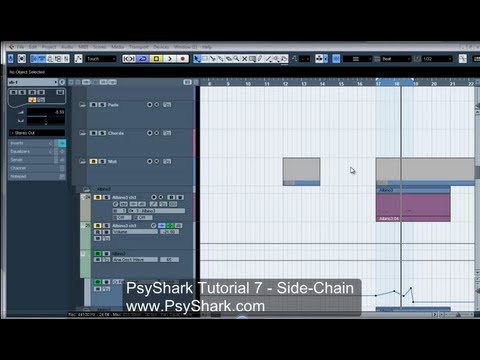Select the Glue tool
The width and height of the screenshot is (480, 360).
pos(220,59)
